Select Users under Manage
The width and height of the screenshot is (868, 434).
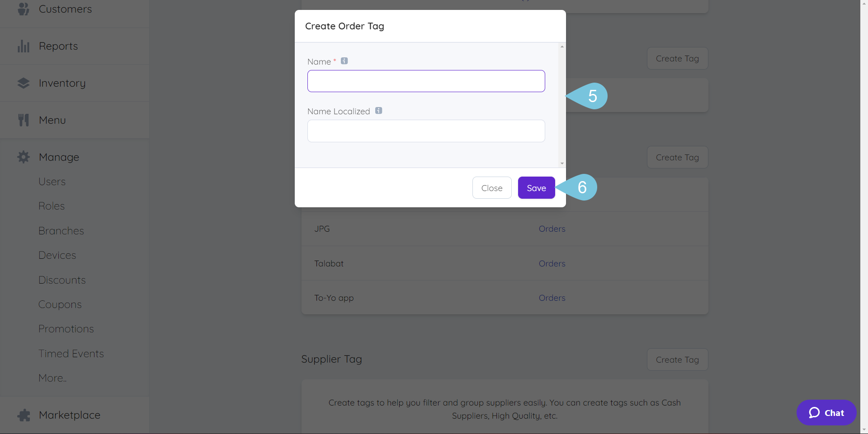pyautogui.click(x=52, y=181)
